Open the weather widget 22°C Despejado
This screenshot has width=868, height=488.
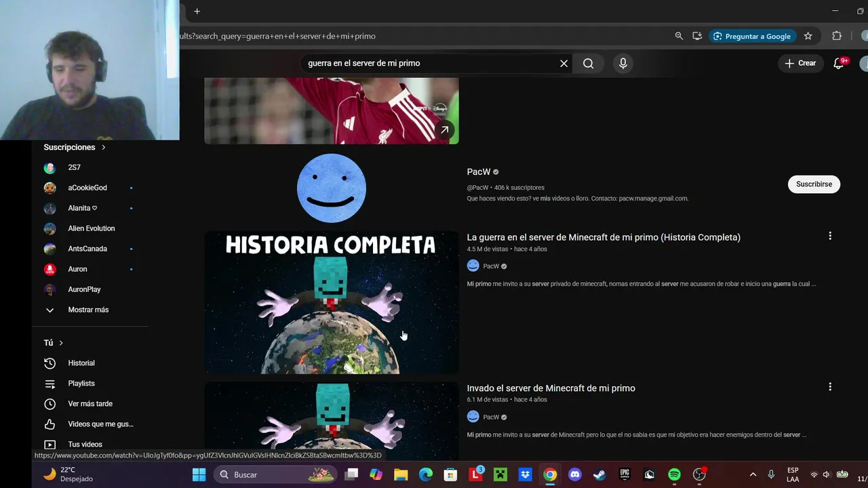(x=68, y=474)
